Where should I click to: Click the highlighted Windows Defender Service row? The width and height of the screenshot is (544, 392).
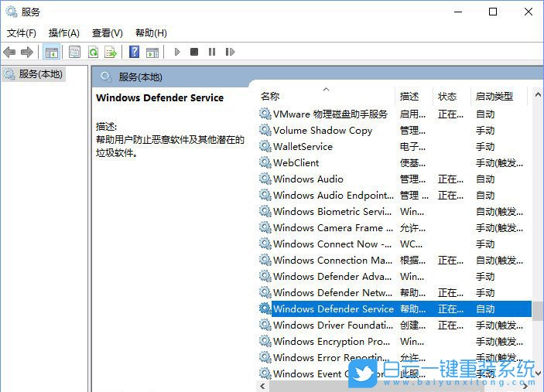[x=395, y=308]
